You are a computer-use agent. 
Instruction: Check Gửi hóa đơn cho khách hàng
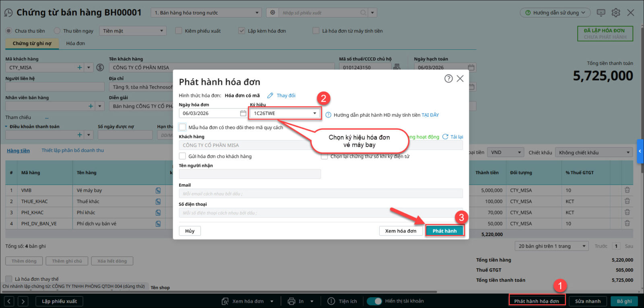[182, 156]
